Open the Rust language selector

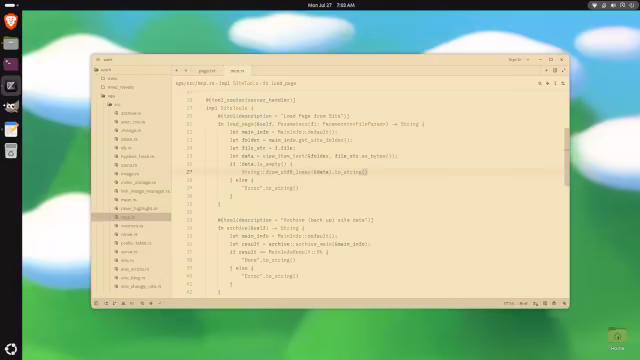click(x=524, y=303)
